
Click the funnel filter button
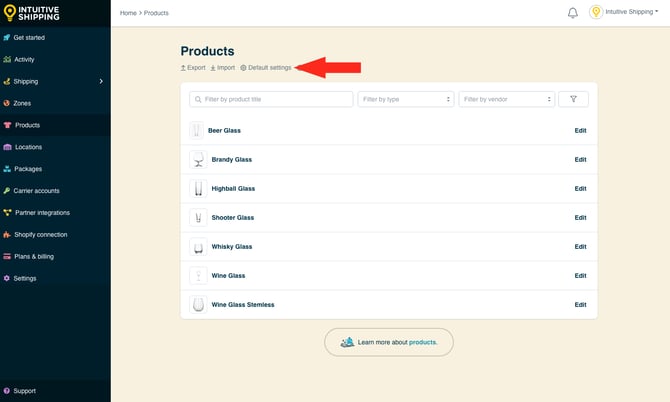tap(573, 99)
